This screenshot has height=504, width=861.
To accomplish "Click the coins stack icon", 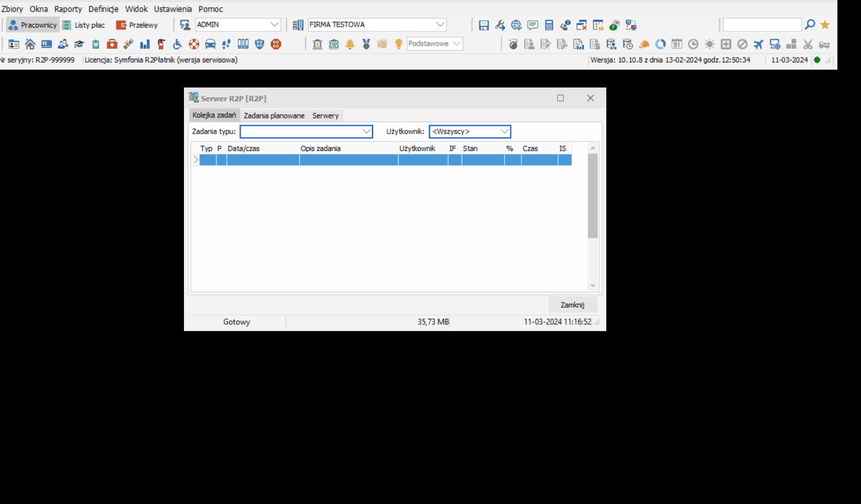I will click(x=383, y=44).
